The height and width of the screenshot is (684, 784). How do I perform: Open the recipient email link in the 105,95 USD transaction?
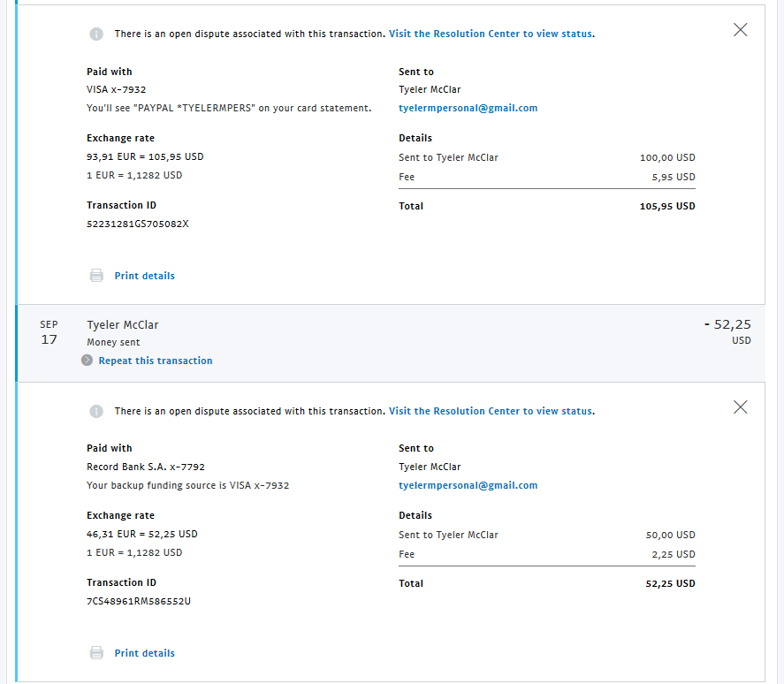pyautogui.click(x=468, y=108)
